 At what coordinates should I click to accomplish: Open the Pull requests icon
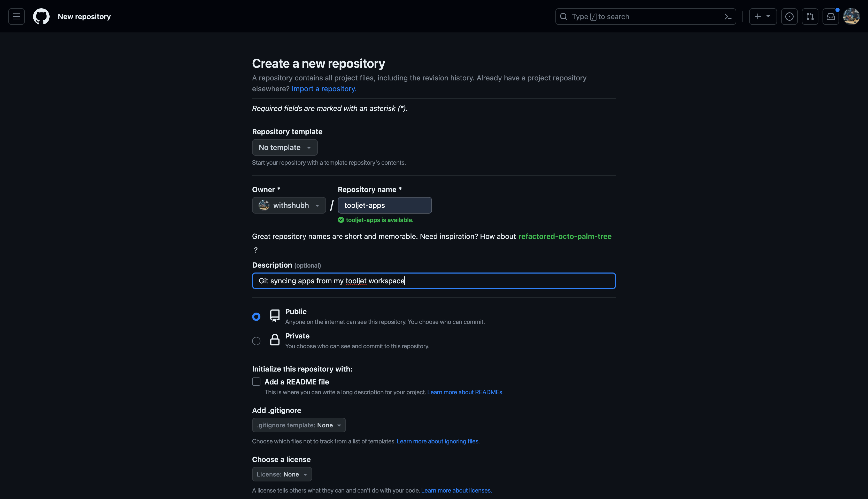click(x=810, y=17)
